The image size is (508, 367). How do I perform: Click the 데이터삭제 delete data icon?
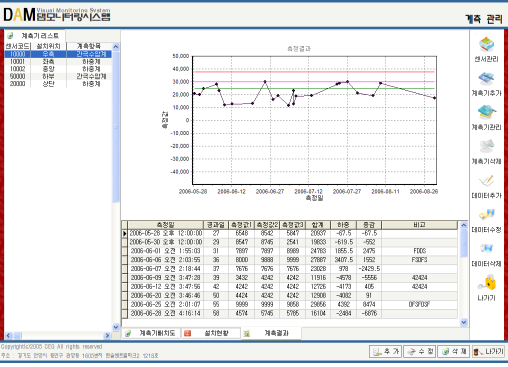coord(487,249)
